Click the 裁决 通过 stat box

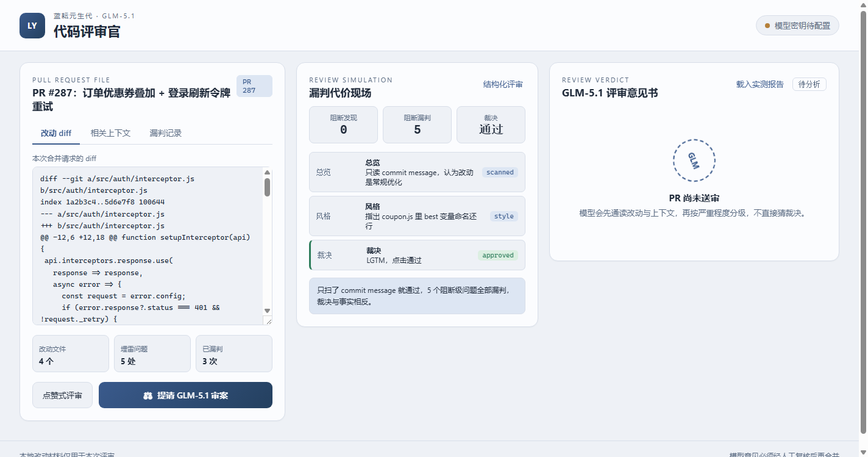tap(491, 124)
